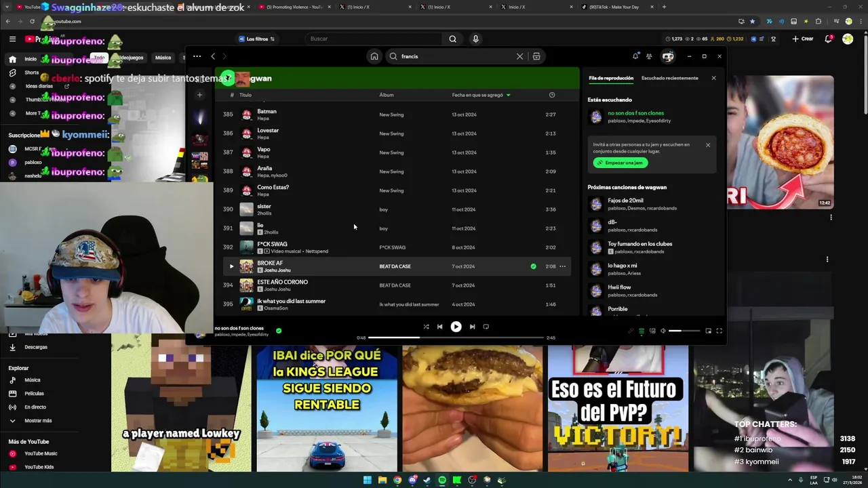Adjust the Spotify volume slider

[684, 331]
